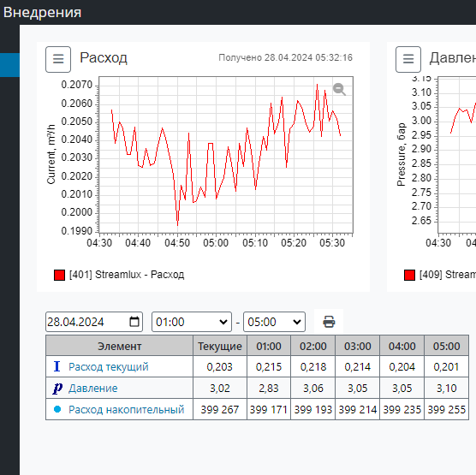Click pressure value 3,10
Viewport: 476px width, 475px height.
click(x=446, y=389)
